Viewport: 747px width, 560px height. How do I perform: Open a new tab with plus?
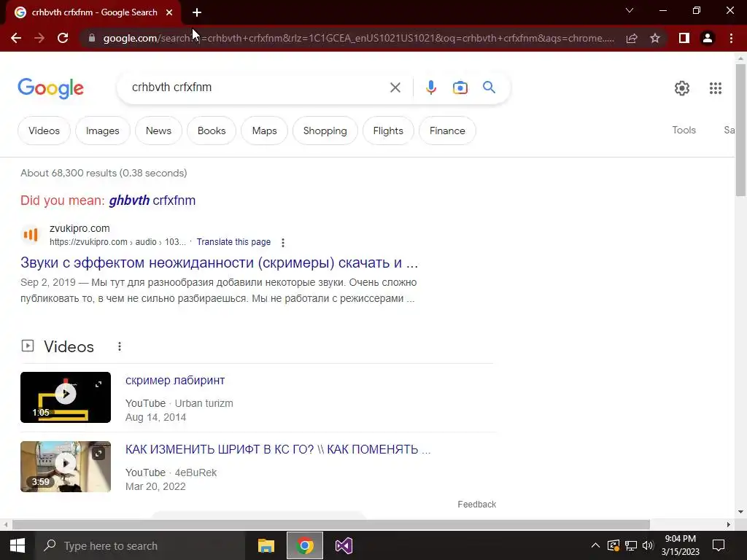pos(197,12)
